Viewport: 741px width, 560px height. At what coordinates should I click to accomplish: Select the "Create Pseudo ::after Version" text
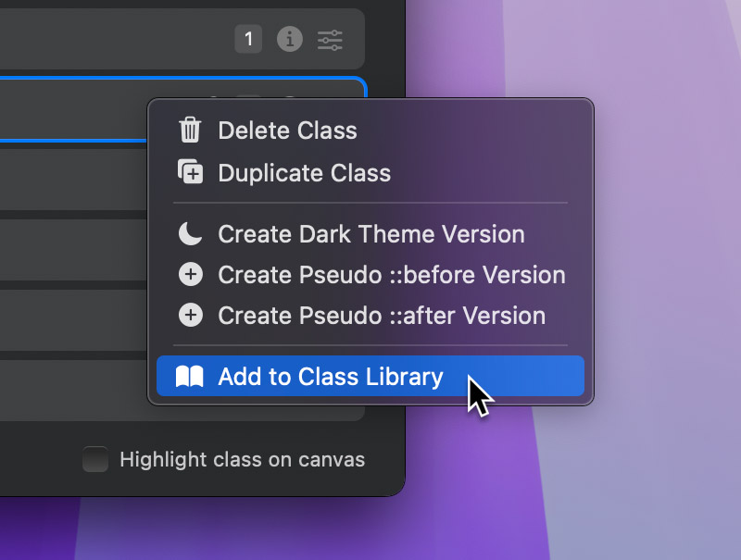(381, 316)
